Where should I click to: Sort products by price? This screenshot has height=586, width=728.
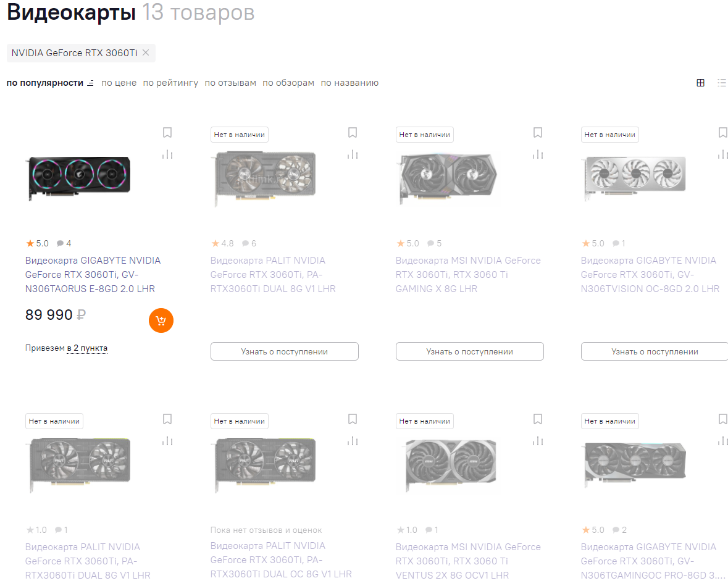(119, 83)
